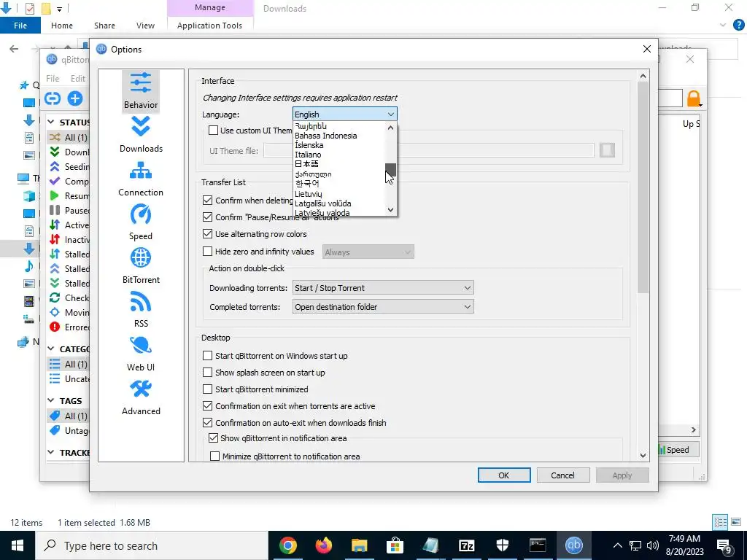Open the Downloads settings page
The height and width of the screenshot is (560, 747).
click(141, 135)
